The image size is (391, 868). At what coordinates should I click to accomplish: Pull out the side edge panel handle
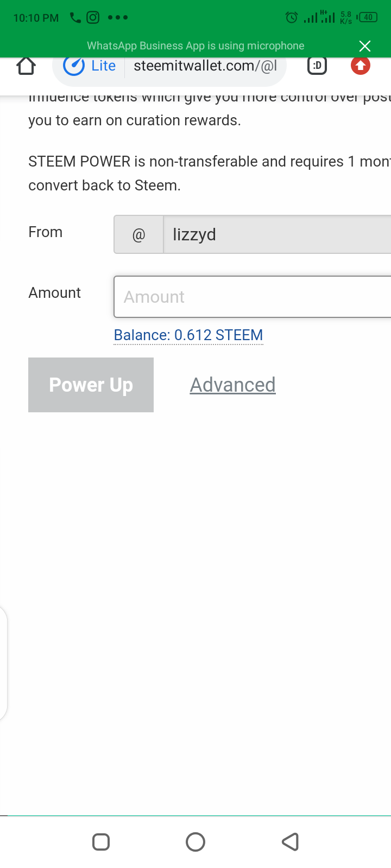tap(3, 663)
